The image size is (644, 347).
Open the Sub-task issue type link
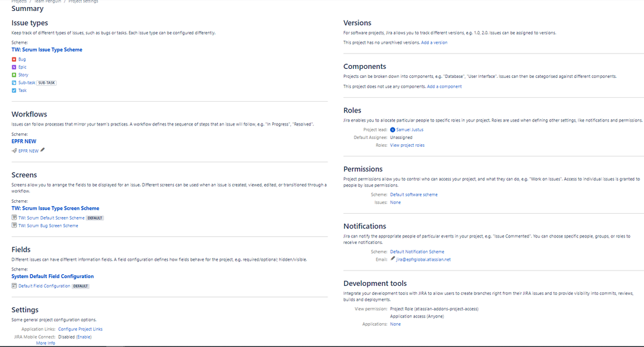pyautogui.click(x=26, y=83)
